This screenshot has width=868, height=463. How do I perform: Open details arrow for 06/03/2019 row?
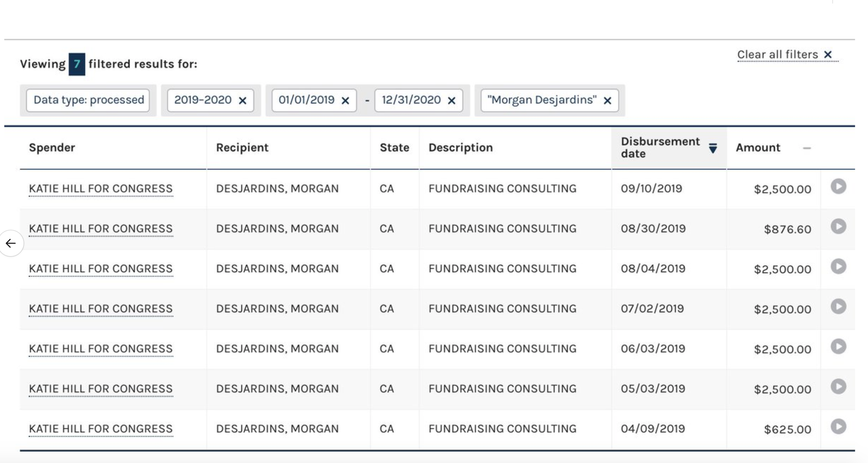click(x=838, y=346)
